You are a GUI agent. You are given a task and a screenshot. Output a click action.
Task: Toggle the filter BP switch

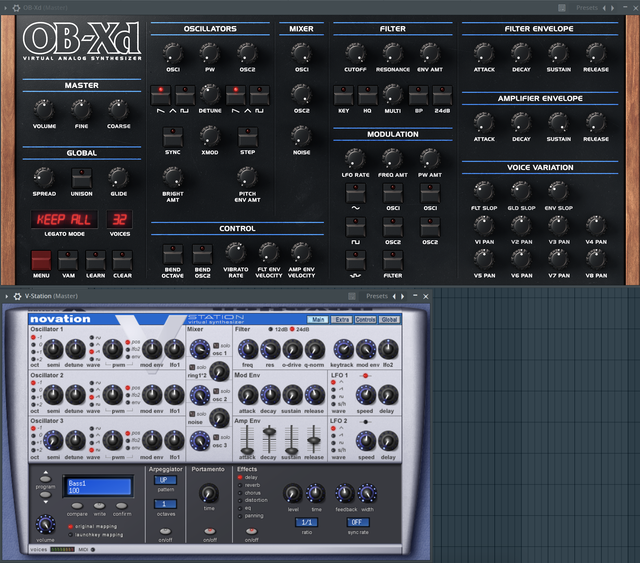pos(418,95)
